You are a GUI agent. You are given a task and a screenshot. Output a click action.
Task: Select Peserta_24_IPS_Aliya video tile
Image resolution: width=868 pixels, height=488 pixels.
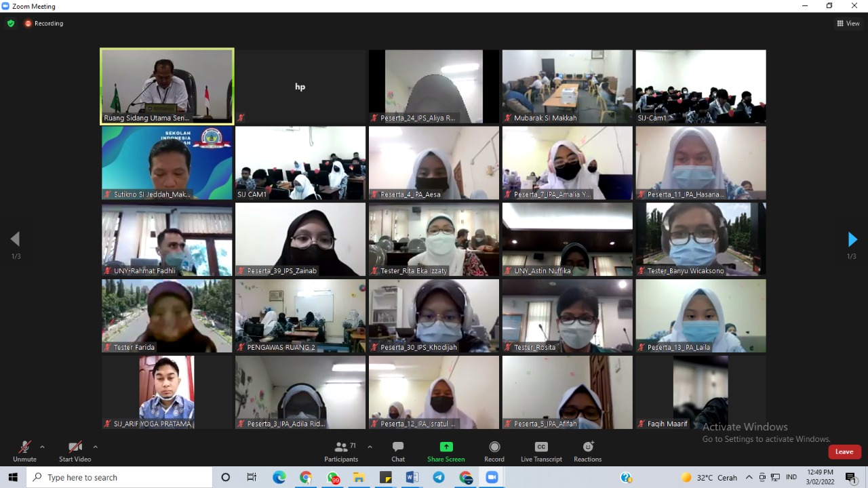pos(433,86)
